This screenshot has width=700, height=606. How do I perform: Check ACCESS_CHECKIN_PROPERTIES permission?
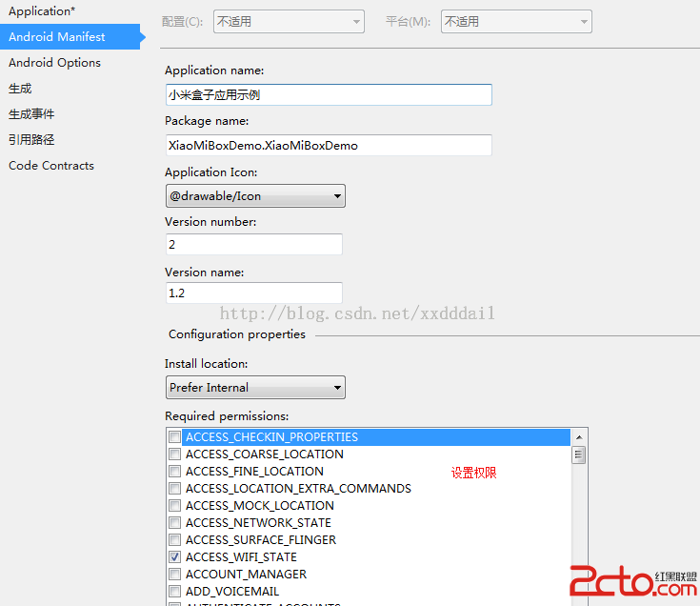point(174,436)
